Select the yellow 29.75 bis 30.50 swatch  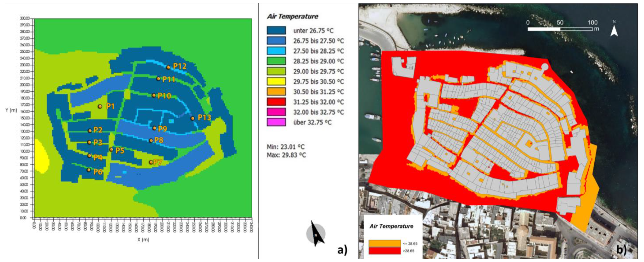(276, 81)
